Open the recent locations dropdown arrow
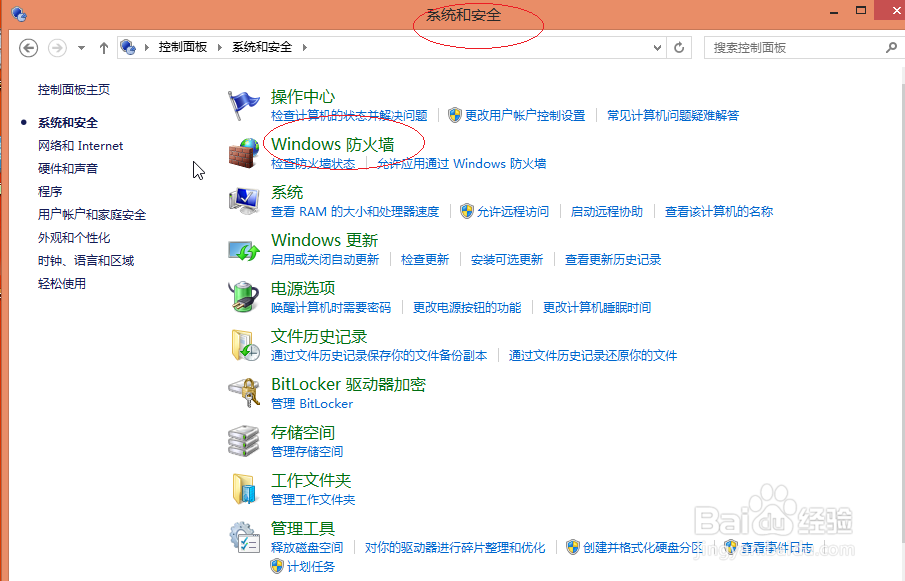This screenshot has width=905, height=581. (81, 47)
